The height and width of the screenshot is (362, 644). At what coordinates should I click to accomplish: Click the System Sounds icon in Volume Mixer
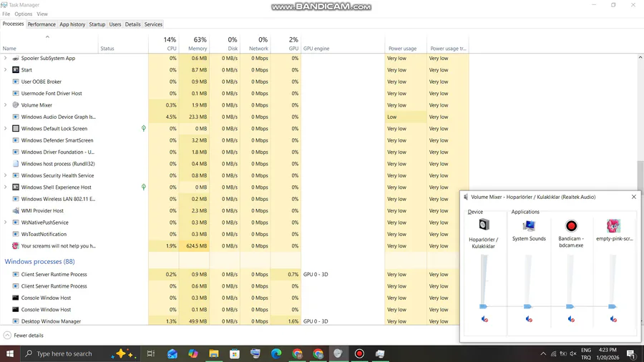point(529,226)
